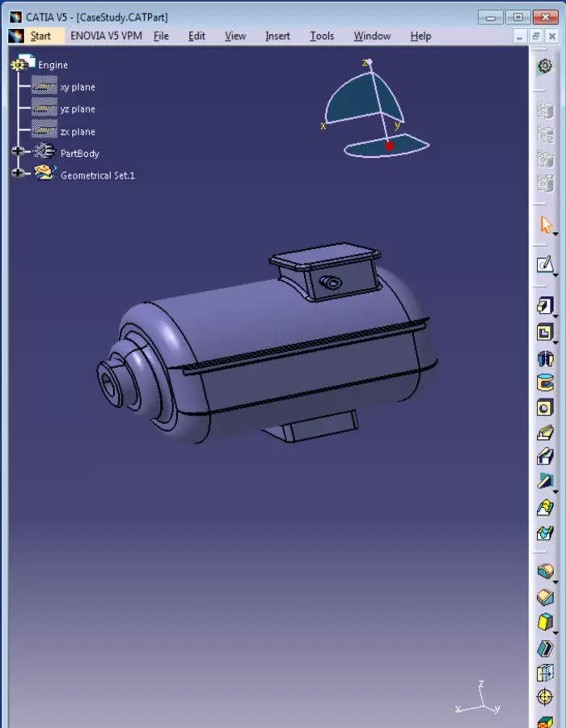566x728 pixels.
Task: Choose the Thickness tool
Action: pos(545,672)
